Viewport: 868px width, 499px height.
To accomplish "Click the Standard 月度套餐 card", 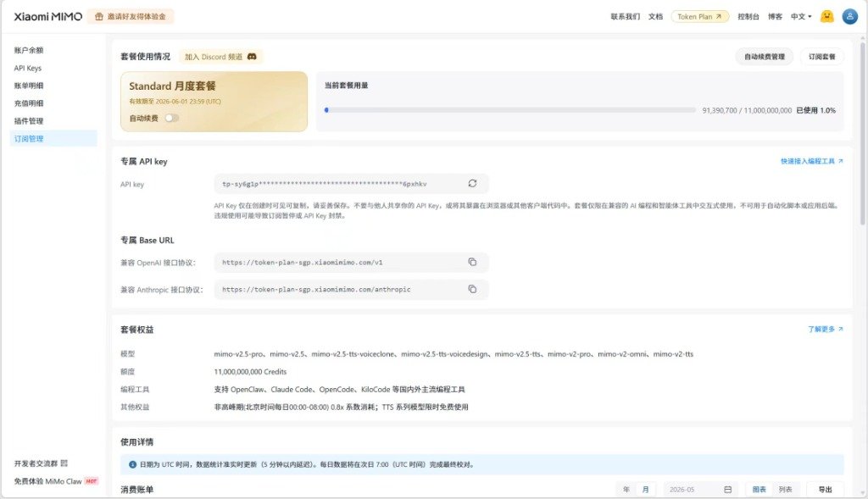I will pos(214,102).
